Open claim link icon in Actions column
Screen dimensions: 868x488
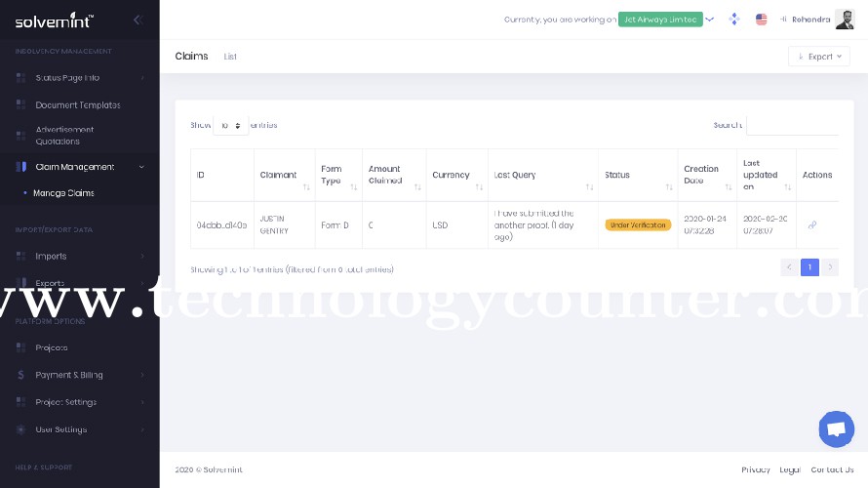(x=812, y=224)
